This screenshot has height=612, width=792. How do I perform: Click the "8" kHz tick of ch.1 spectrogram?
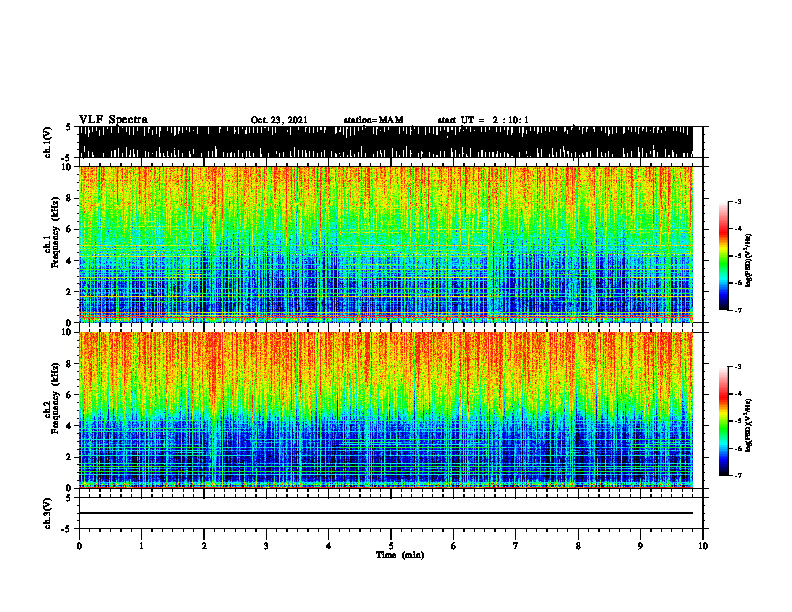(x=70, y=198)
